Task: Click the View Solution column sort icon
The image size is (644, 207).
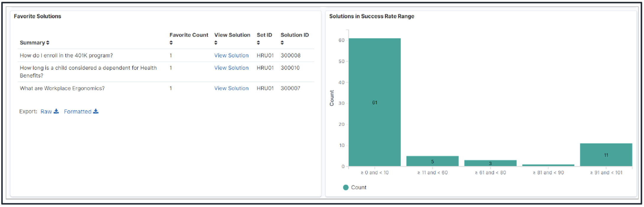Action: pos(216,43)
